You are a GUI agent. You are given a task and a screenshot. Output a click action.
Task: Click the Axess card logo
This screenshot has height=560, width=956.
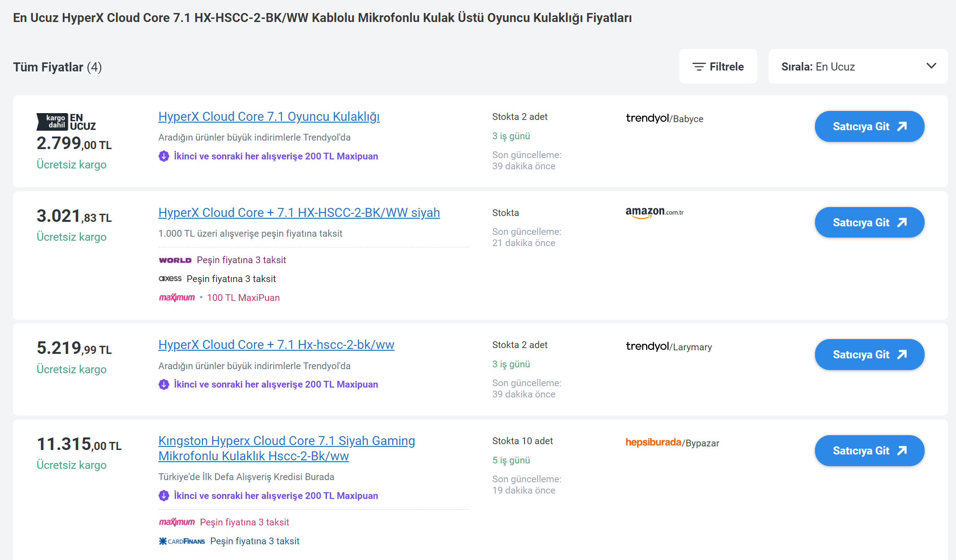click(x=170, y=278)
